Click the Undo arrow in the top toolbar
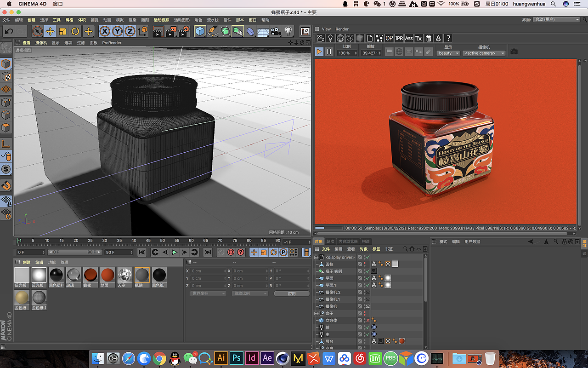Image resolution: width=588 pixels, height=368 pixels. pyautogui.click(x=9, y=31)
